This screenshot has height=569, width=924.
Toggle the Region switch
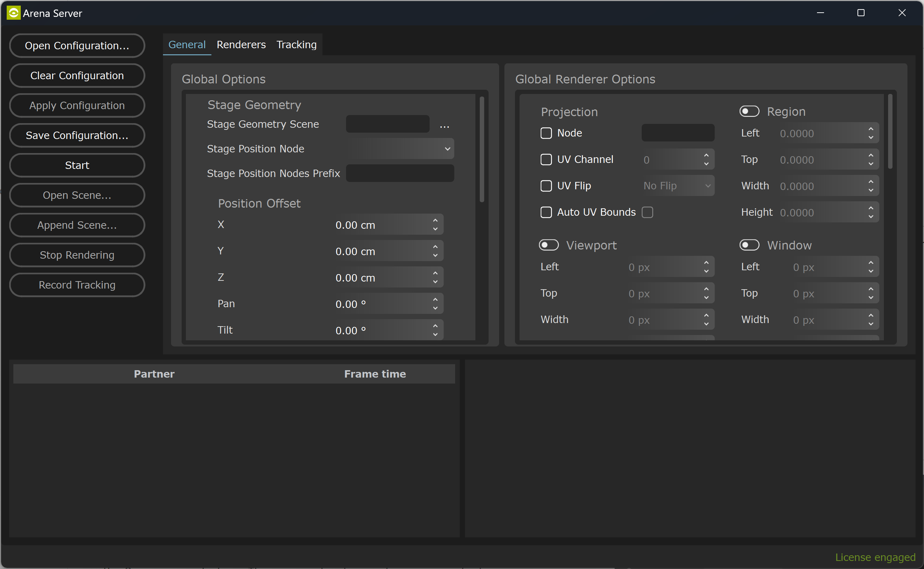(749, 112)
